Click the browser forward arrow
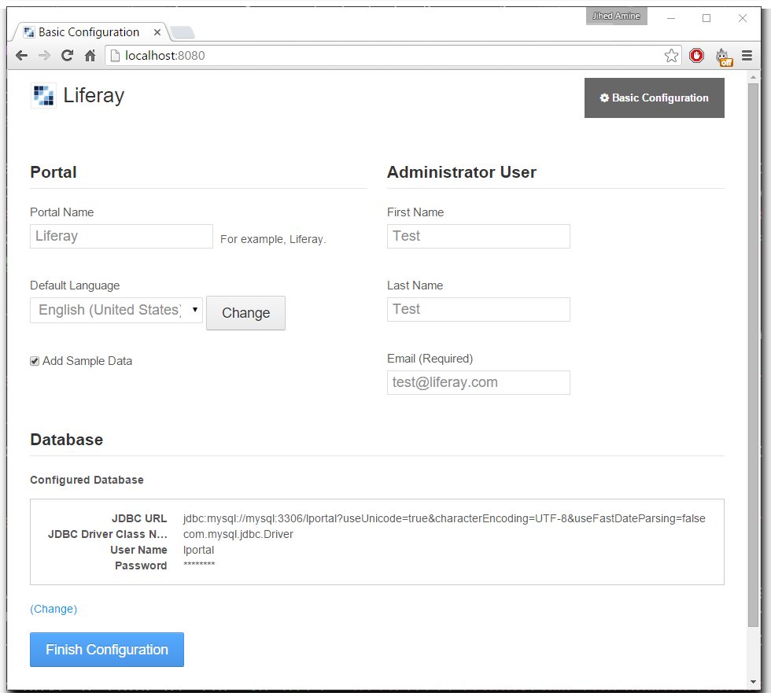 coord(44,56)
